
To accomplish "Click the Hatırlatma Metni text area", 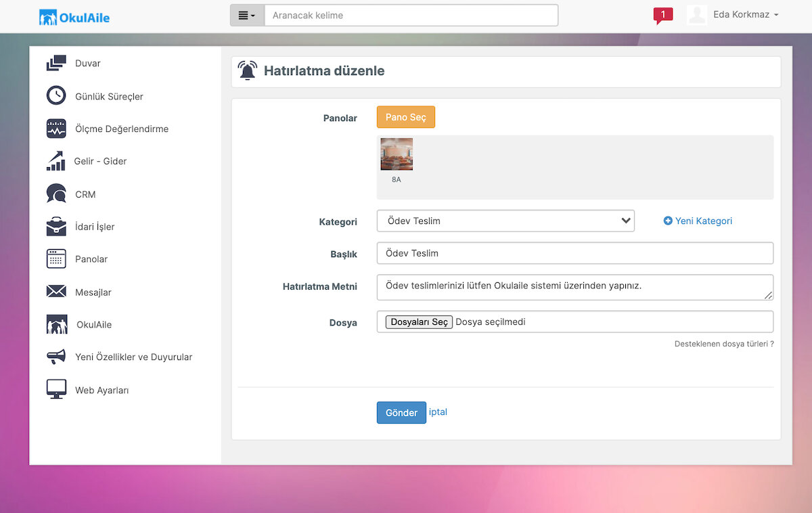I will [x=575, y=287].
